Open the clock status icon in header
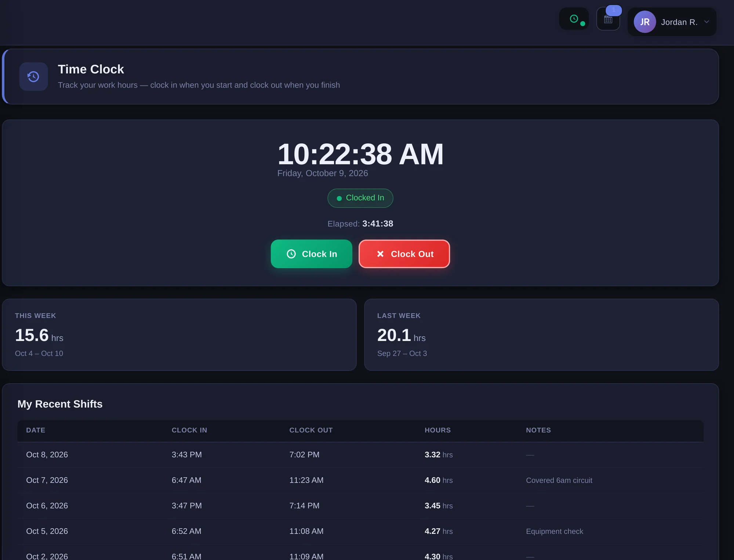The width and height of the screenshot is (734, 560). [x=574, y=19]
